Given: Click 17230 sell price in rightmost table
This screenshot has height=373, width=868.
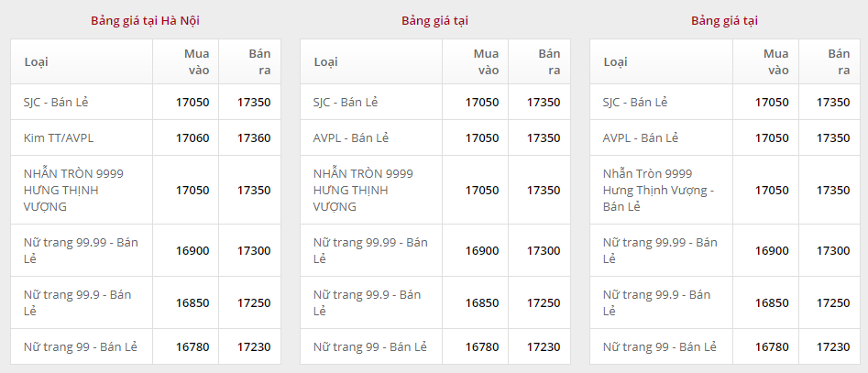Looking at the screenshot, I should [833, 346].
